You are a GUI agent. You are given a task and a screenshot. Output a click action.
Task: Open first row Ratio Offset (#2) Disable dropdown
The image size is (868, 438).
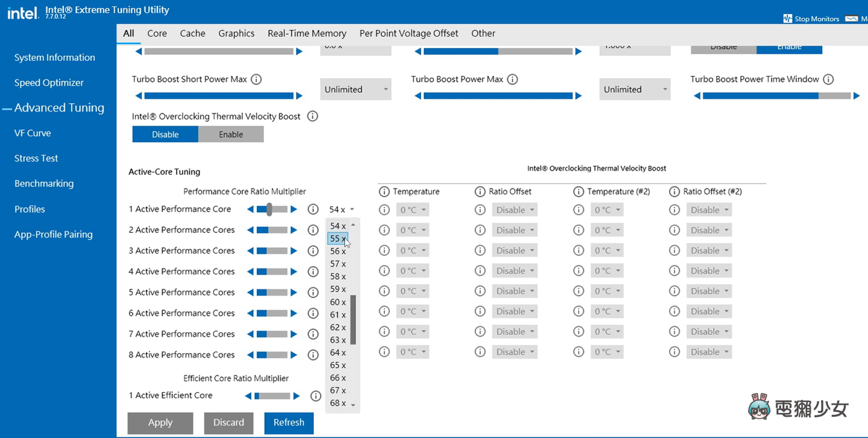click(709, 210)
